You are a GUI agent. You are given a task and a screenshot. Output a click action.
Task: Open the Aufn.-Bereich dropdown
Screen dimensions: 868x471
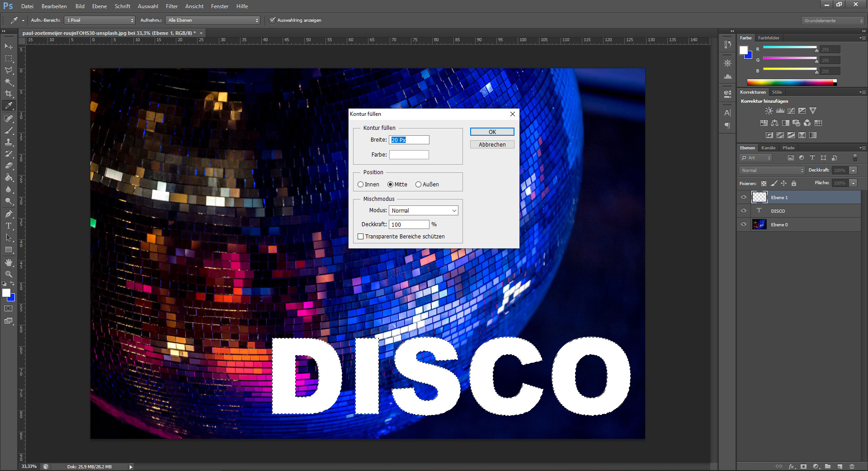[100, 20]
